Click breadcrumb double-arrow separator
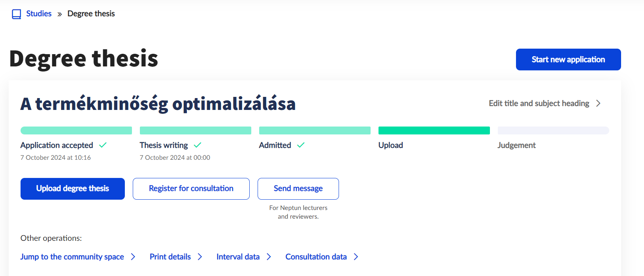The image size is (644, 276). 60,14
